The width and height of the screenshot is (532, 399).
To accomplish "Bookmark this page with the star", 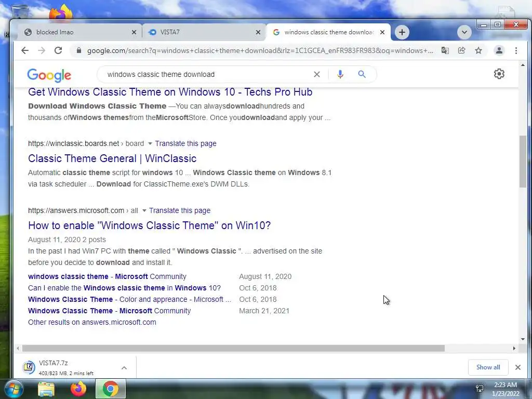I will tap(478, 50).
